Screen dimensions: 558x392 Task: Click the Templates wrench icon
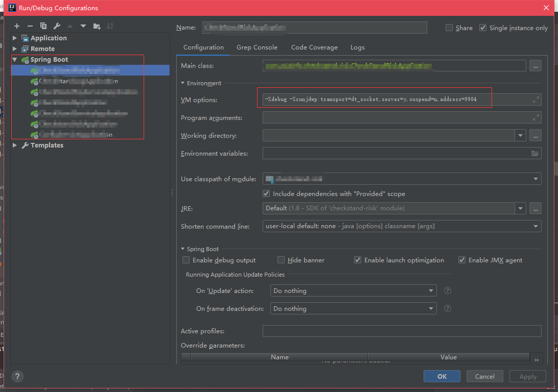25,145
